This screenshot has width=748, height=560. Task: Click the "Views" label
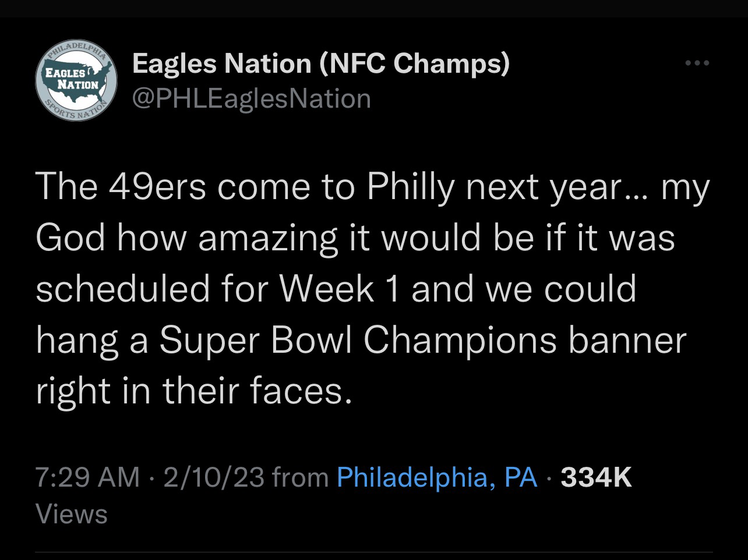(x=72, y=515)
